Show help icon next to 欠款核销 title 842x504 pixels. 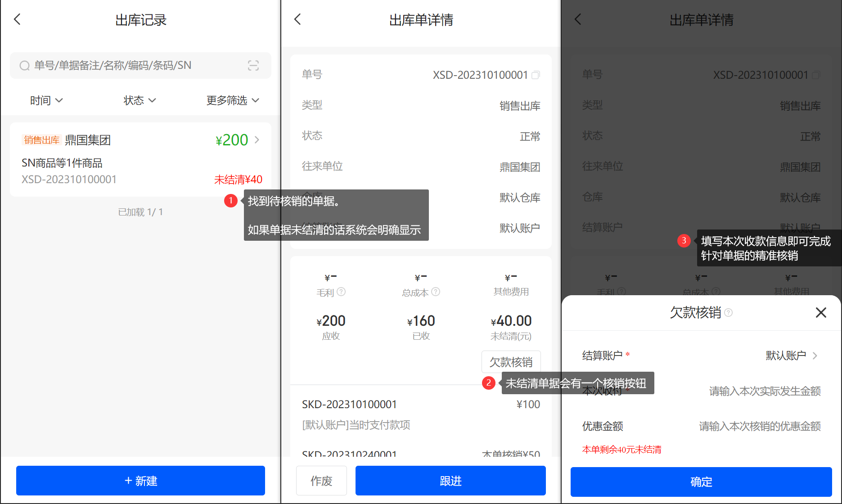click(x=728, y=312)
